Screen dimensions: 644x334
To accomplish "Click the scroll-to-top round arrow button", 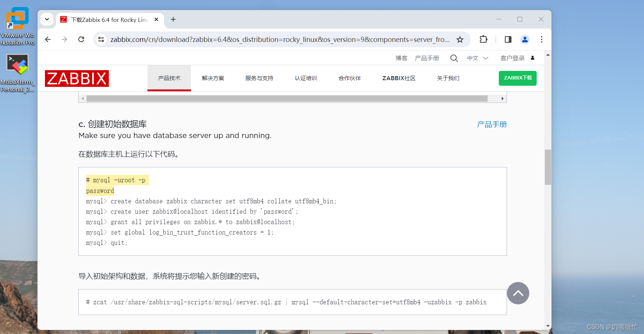I will pos(518,293).
